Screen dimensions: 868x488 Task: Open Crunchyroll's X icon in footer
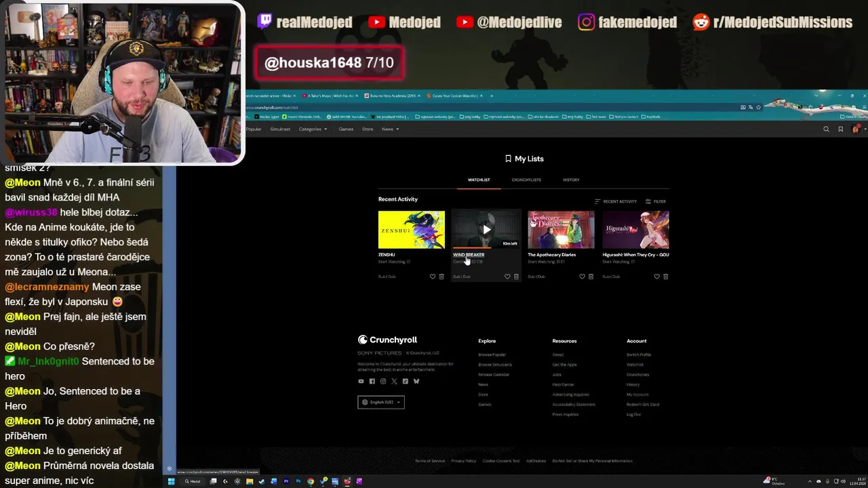click(x=394, y=381)
